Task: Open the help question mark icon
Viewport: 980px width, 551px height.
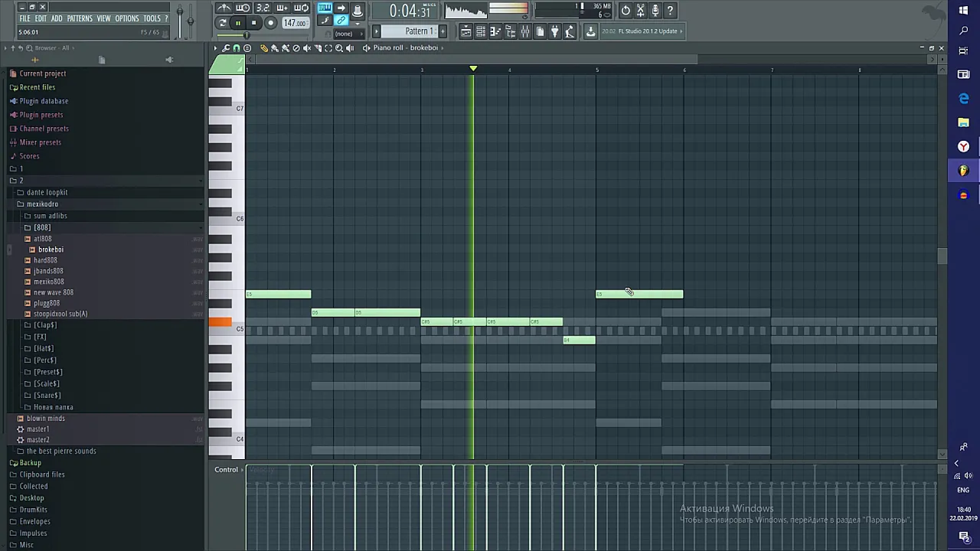Action: [x=670, y=10]
